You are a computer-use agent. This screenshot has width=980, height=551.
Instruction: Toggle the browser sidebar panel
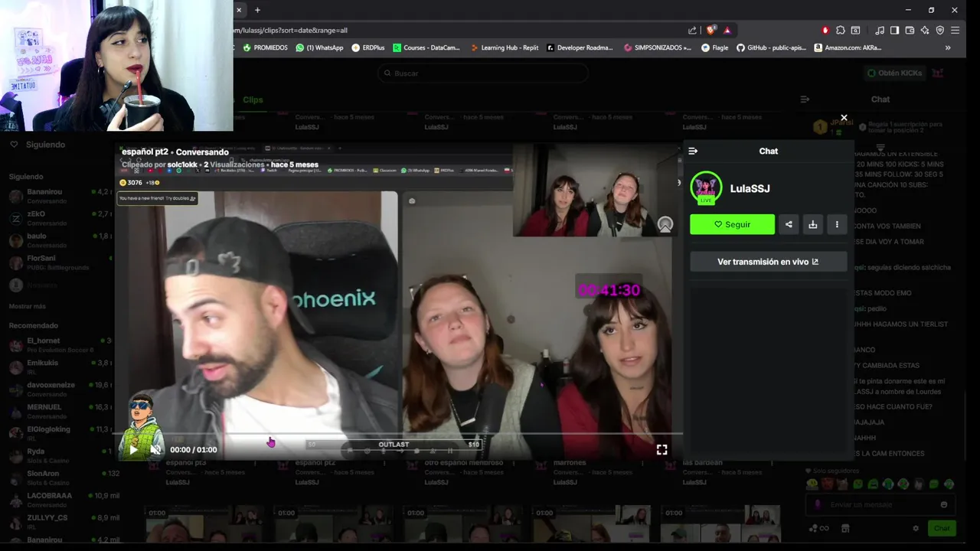click(894, 30)
